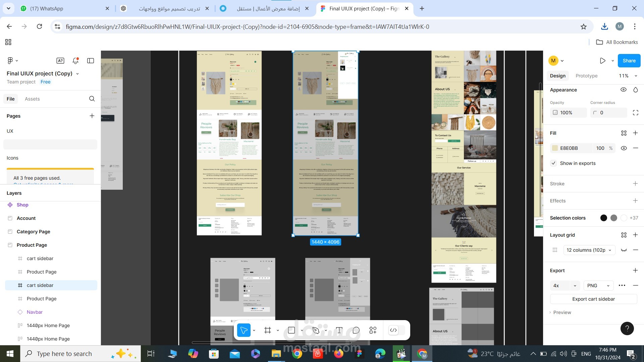This screenshot has width=644, height=362.
Task: Toggle Dev Mode switch
Action: 397,330
